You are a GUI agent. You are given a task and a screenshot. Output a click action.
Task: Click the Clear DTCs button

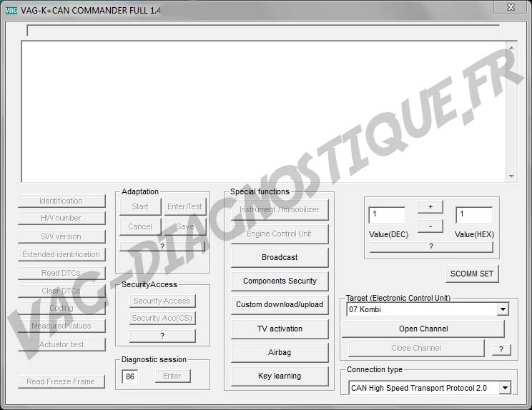click(x=61, y=291)
